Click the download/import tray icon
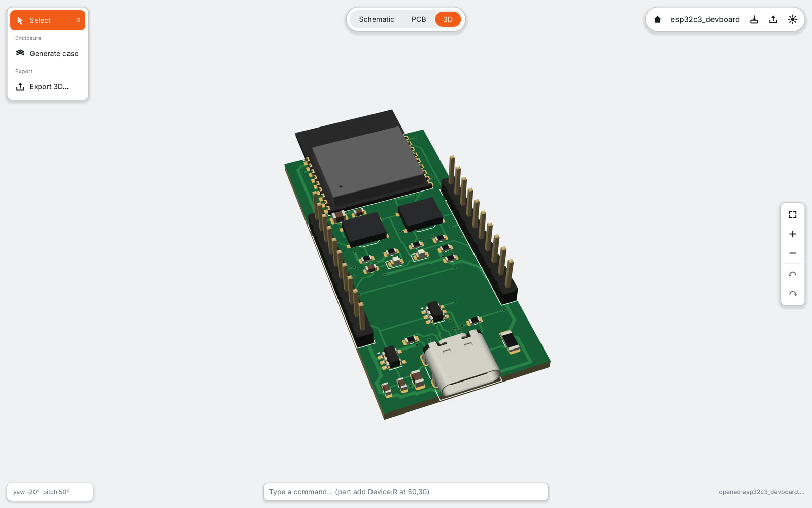Viewport: 812px width, 508px height. tap(754, 19)
